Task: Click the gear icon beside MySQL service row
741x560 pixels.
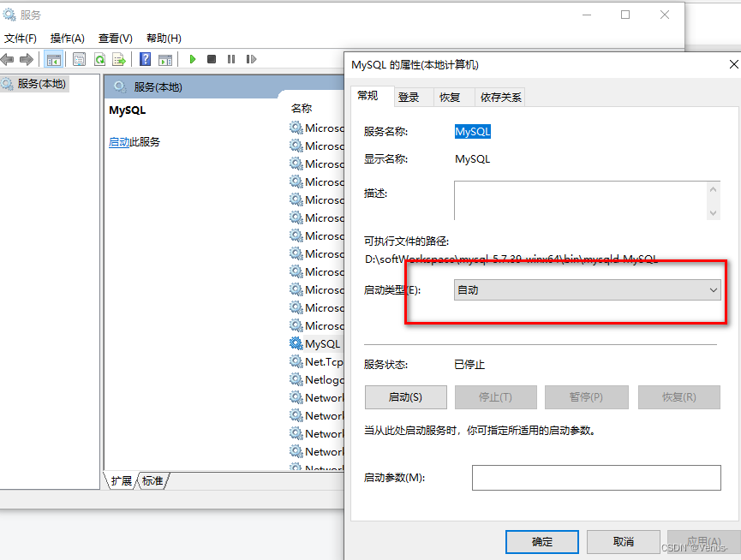Action: click(x=296, y=343)
